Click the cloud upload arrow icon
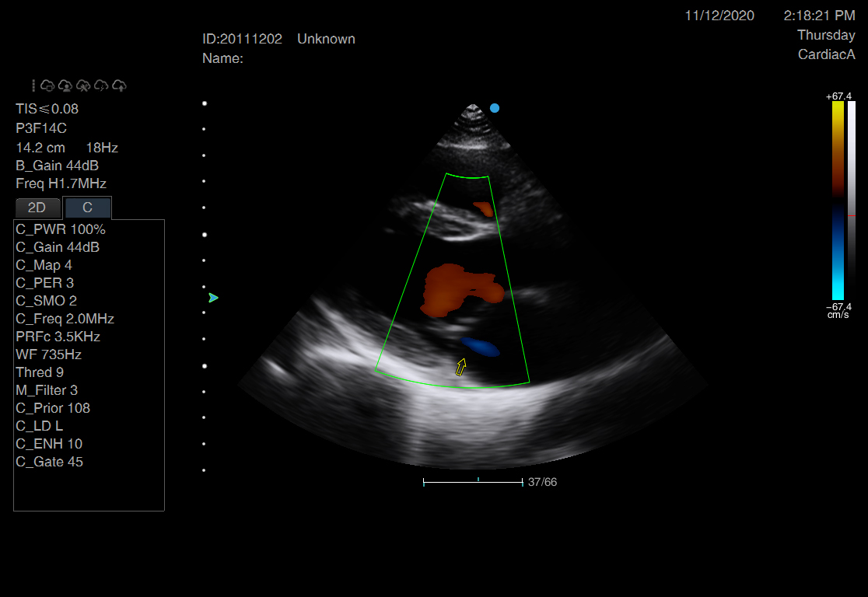 point(119,86)
